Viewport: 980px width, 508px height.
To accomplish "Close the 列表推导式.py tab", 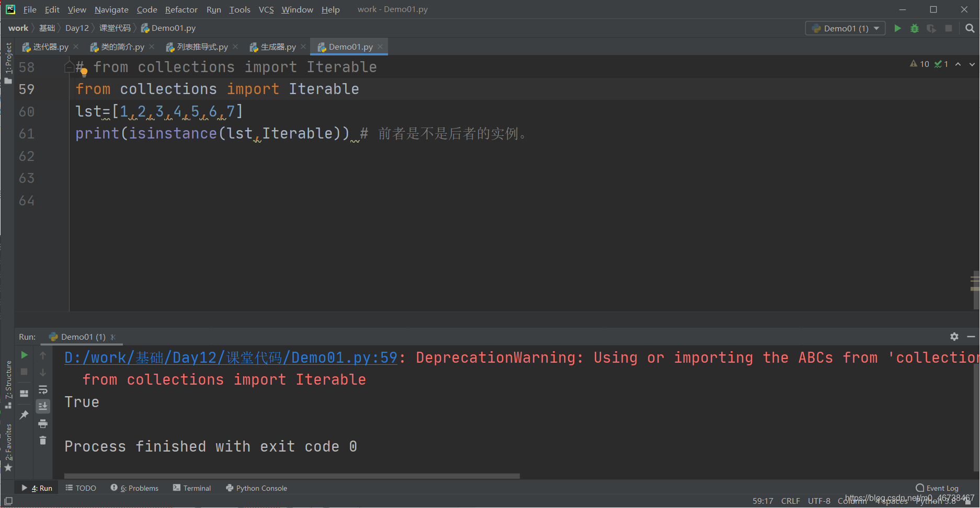I will (x=235, y=47).
